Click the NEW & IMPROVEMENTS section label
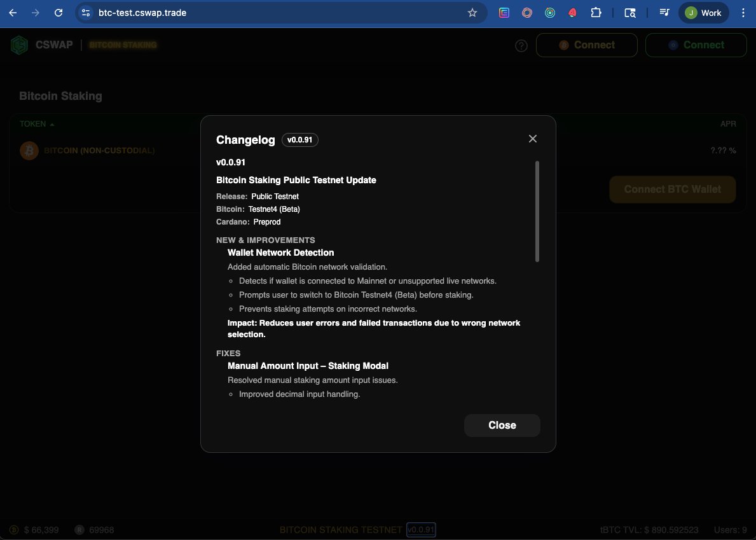The height and width of the screenshot is (540, 756). [266, 240]
